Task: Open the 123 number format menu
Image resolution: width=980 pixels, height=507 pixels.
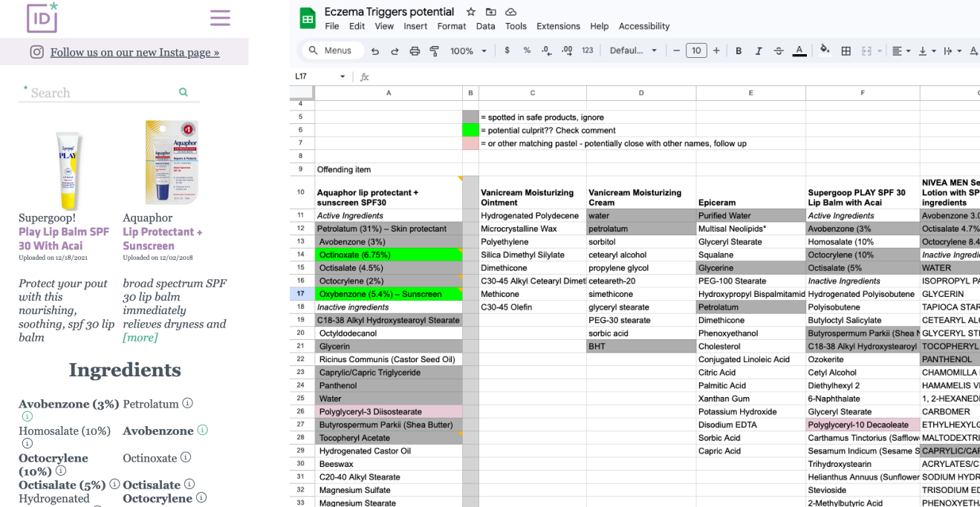Action: tap(587, 50)
